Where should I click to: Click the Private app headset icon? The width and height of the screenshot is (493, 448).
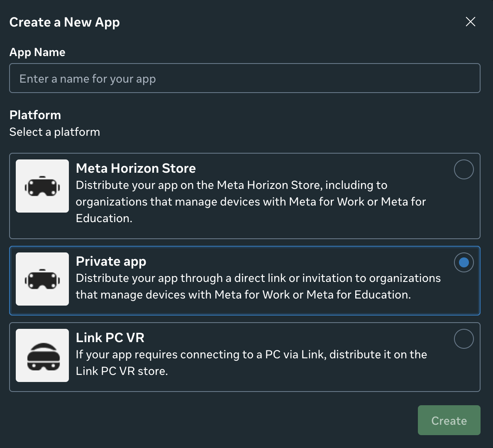coord(42,279)
